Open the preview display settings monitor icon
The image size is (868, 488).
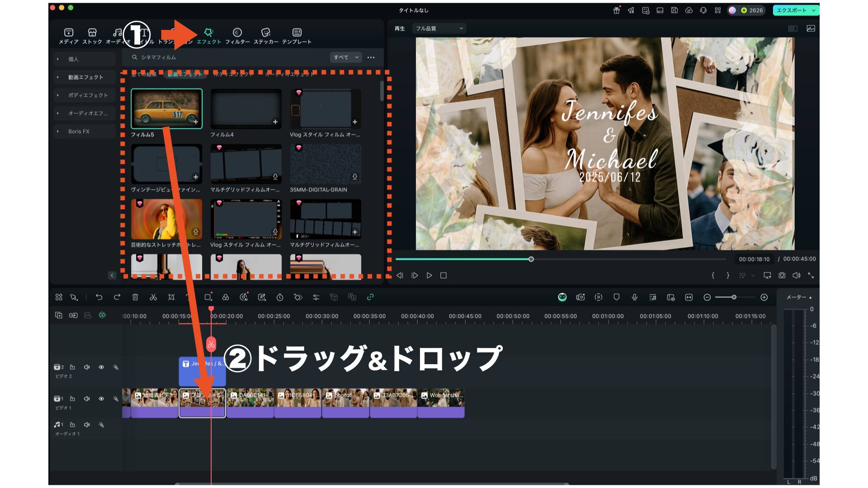click(x=767, y=275)
